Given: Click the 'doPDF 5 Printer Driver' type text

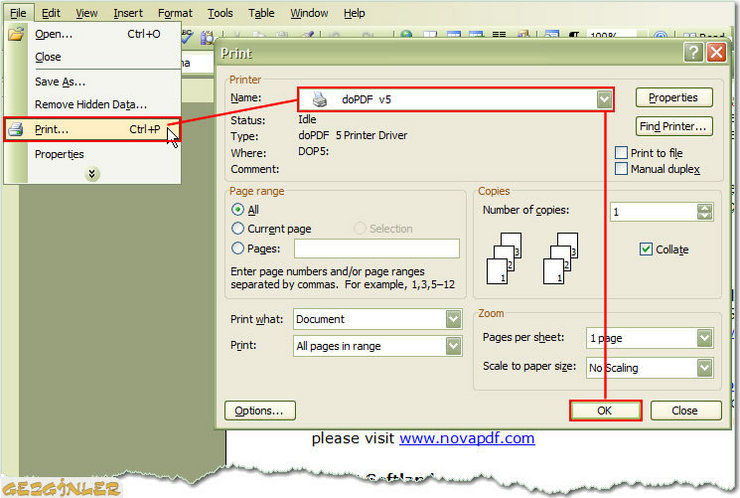Looking at the screenshot, I should 353,135.
